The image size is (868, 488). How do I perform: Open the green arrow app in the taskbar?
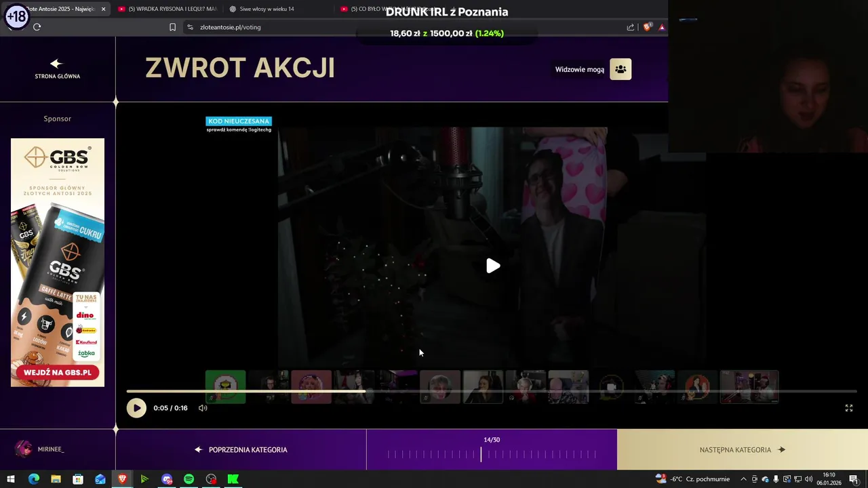(x=144, y=479)
